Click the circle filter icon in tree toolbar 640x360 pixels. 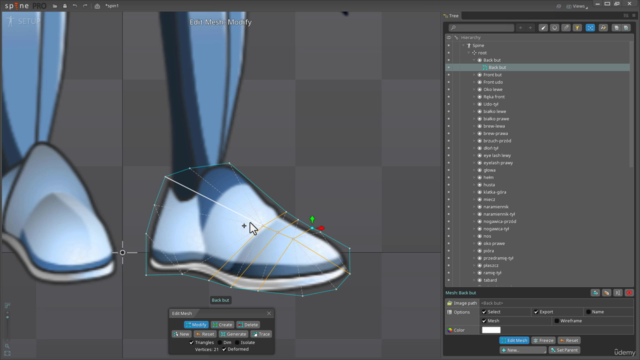point(554,28)
